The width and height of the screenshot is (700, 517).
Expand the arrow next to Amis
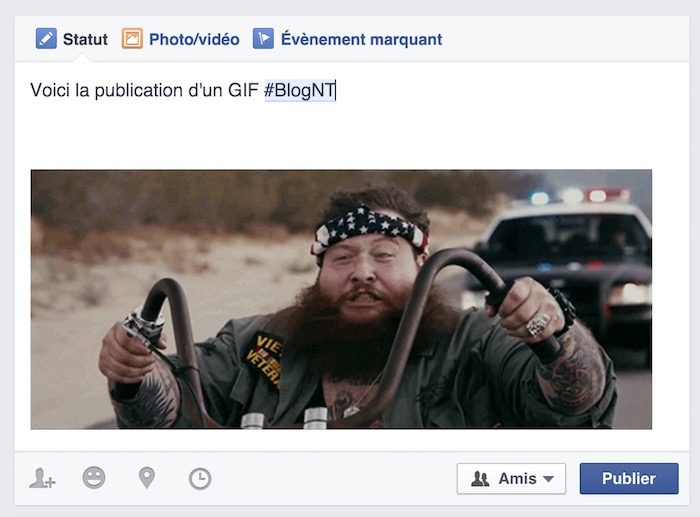pos(549,479)
